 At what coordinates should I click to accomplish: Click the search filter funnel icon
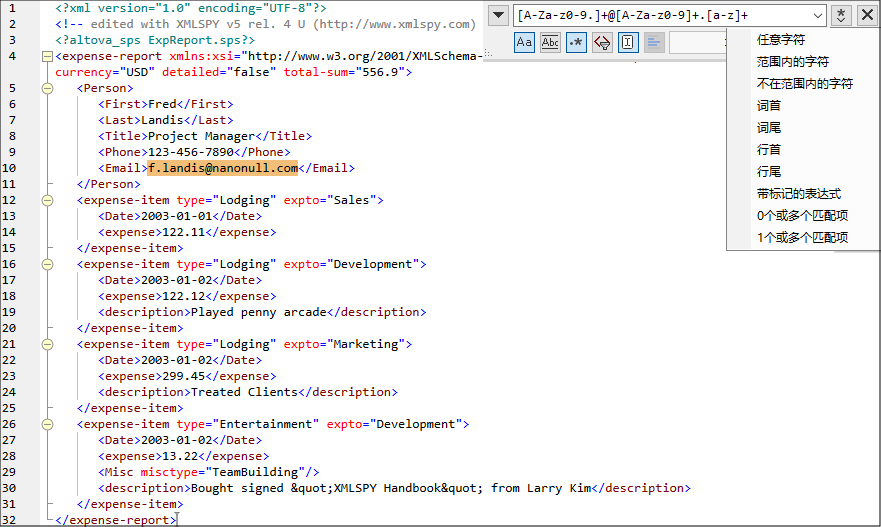602,42
